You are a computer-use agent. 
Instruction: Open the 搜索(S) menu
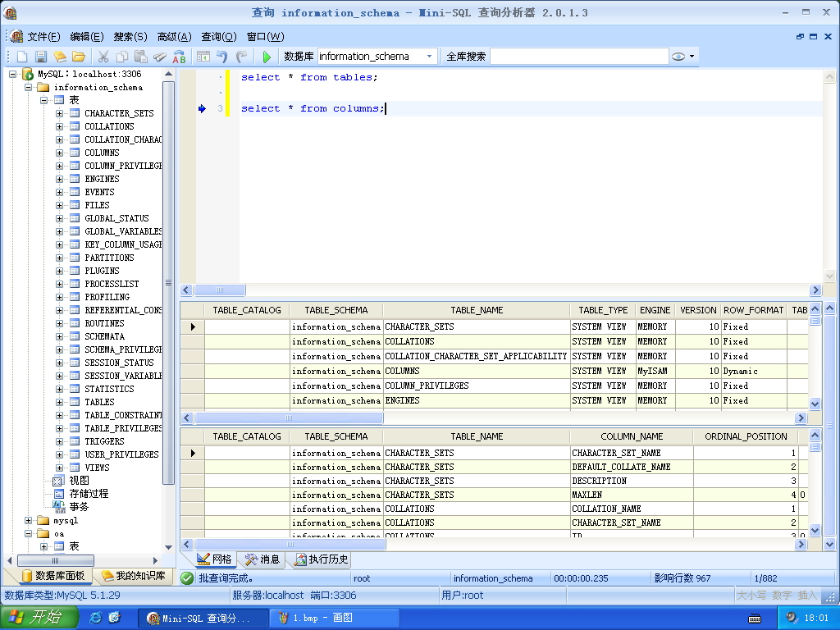click(x=130, y=36)
